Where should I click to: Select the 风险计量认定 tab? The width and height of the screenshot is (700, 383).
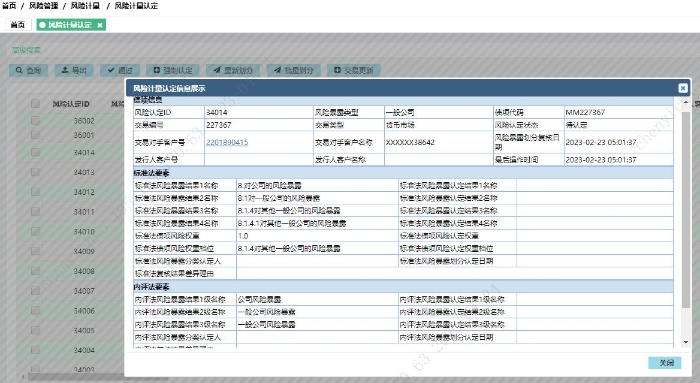[x=69, y=25]
